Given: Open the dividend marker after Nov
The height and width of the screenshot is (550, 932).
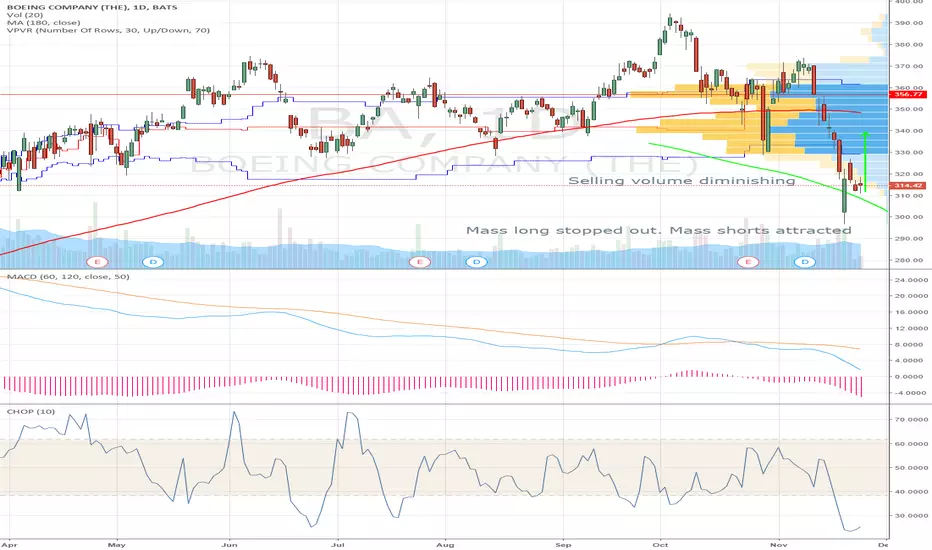Looking at the screenshot, I should [805, 262].
